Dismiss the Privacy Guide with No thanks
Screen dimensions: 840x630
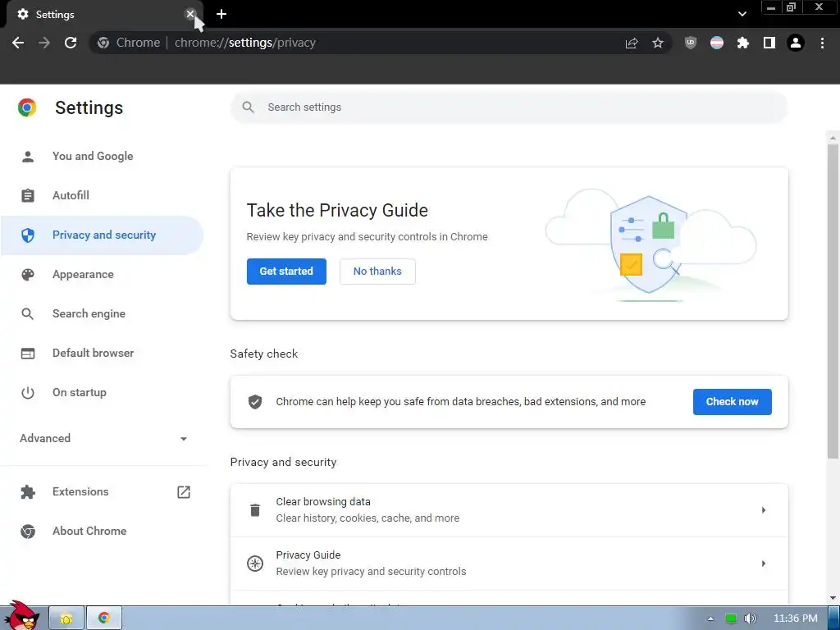(x=377, y=271)
